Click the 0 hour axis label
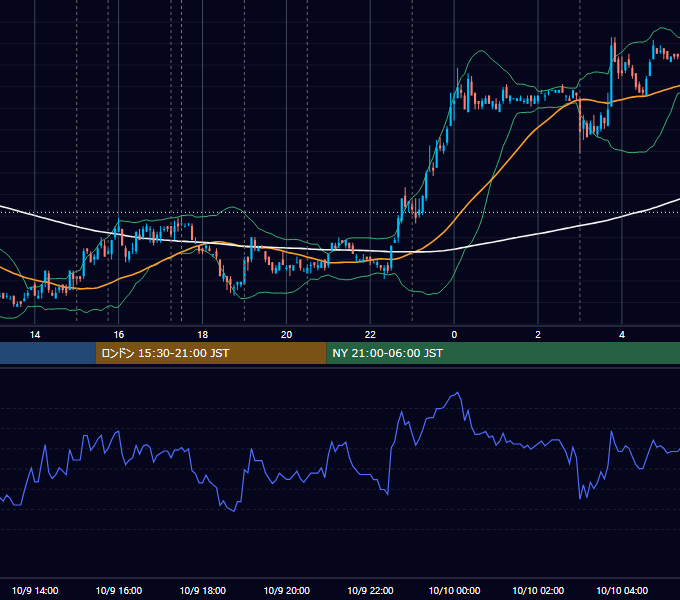 coord(454,335)
